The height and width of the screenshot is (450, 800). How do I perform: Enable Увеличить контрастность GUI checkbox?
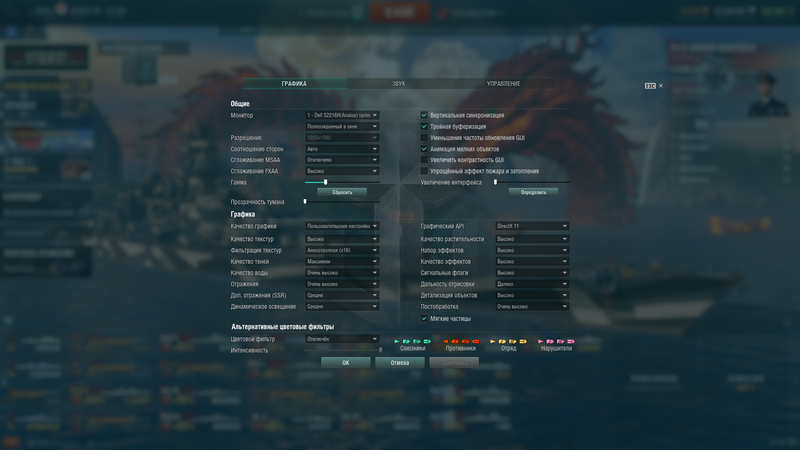[x=424, y=160]
